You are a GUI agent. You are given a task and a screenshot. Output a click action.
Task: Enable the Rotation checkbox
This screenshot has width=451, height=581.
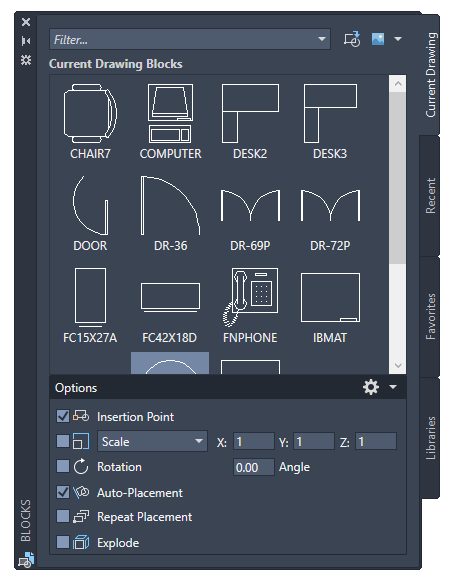(x=63, y=466)
